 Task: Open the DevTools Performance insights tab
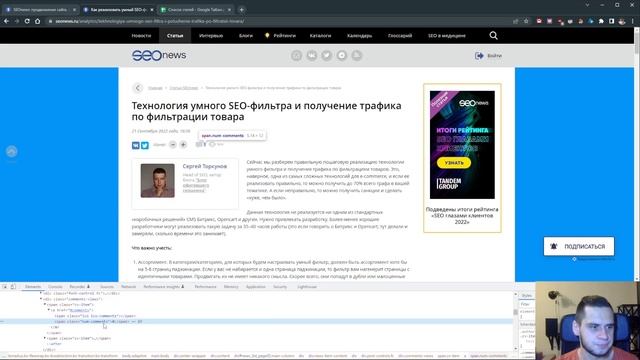coord(164,287)
